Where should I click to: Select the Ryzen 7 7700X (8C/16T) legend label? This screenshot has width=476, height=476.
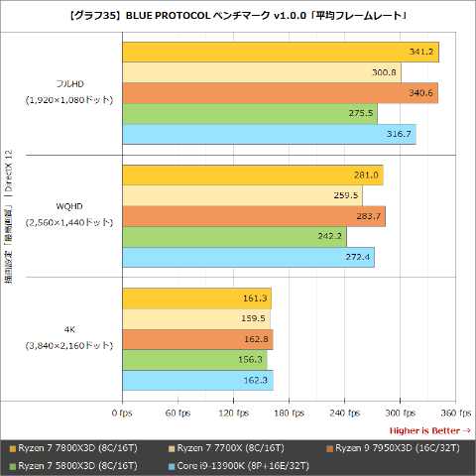point(231,448)
